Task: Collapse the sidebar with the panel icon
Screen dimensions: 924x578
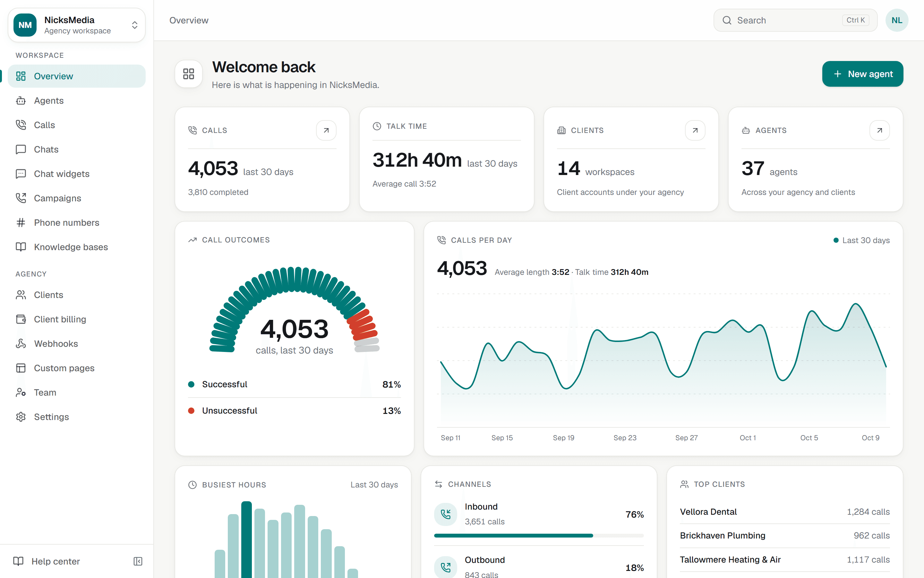Action: [138, 561]
